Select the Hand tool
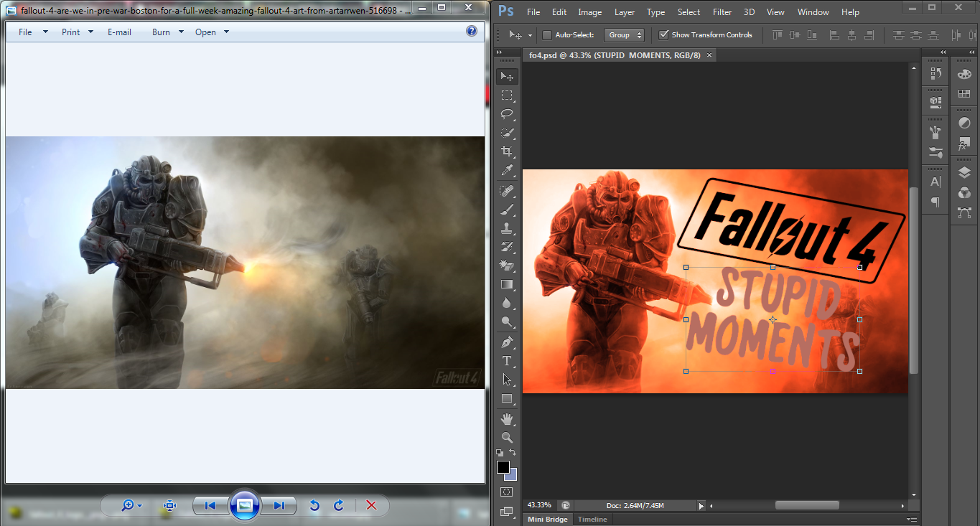The image size is (980, 526). (507, 418)
